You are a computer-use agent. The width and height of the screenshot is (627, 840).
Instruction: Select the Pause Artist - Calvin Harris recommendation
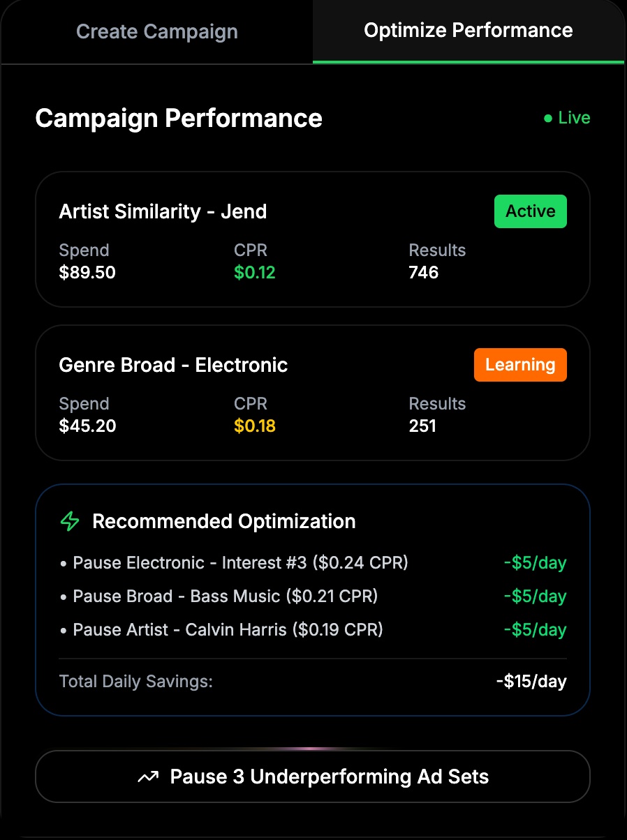[313, 630]
